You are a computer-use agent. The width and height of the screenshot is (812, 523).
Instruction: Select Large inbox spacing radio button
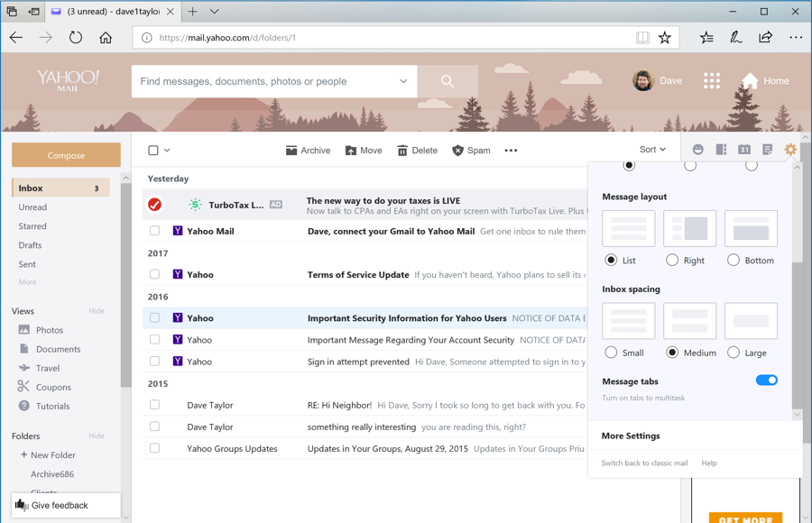[734, 353]
